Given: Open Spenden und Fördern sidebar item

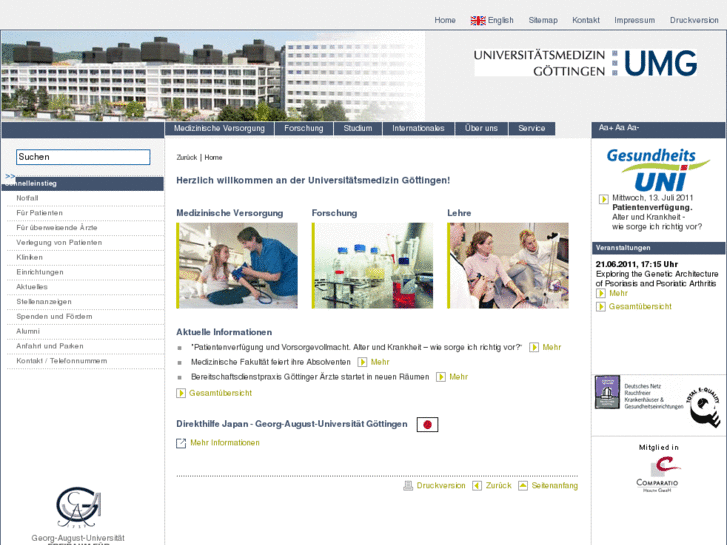Looking at the screenshot, I should tap(54, 317).
